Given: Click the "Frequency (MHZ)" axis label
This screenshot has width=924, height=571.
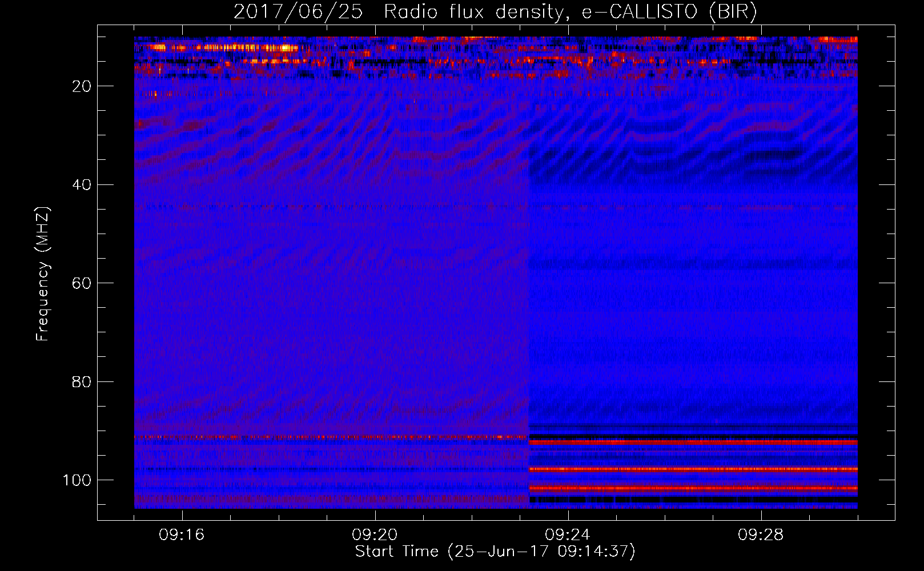Looking at the screenshot, I should pos(43,274).
